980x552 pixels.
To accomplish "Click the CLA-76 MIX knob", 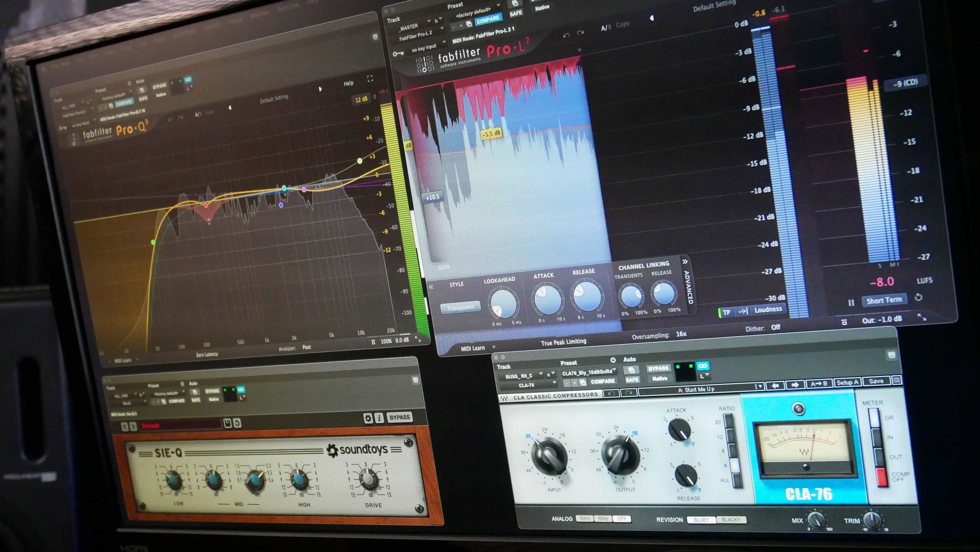I will [817, 519].
